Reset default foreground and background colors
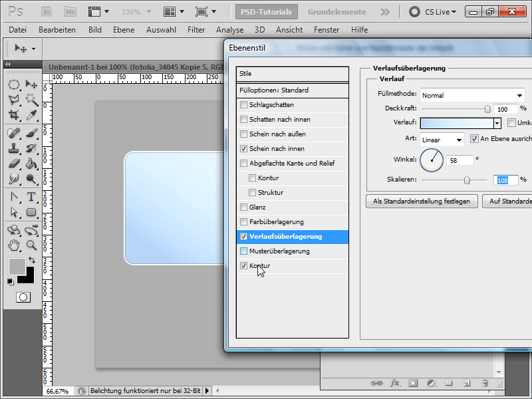Viewport: 532px width, 399px height. (11, 281)
